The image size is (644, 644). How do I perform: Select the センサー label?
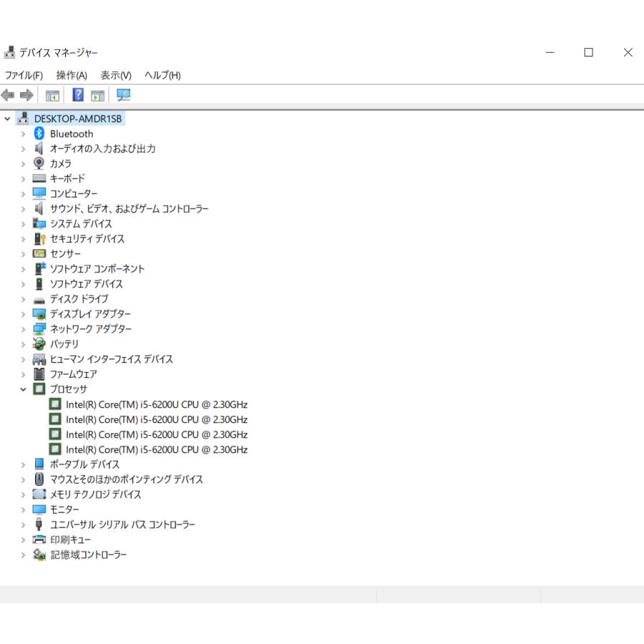65,254
